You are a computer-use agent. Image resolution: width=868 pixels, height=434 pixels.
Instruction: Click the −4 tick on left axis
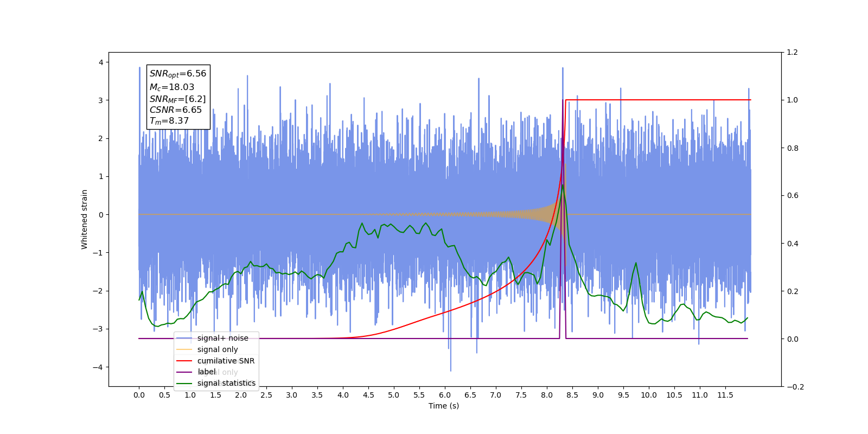[x=98, y=367]
